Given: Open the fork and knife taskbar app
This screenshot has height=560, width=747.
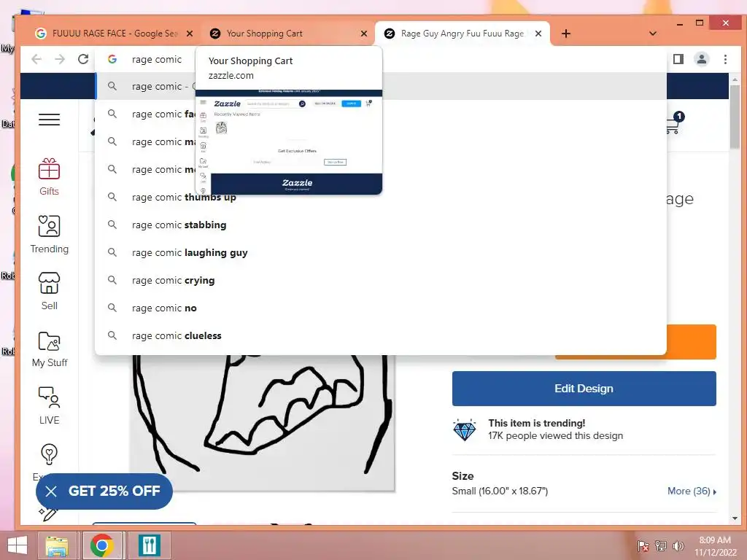Looking at the screenshot, I should pos(150,545).
